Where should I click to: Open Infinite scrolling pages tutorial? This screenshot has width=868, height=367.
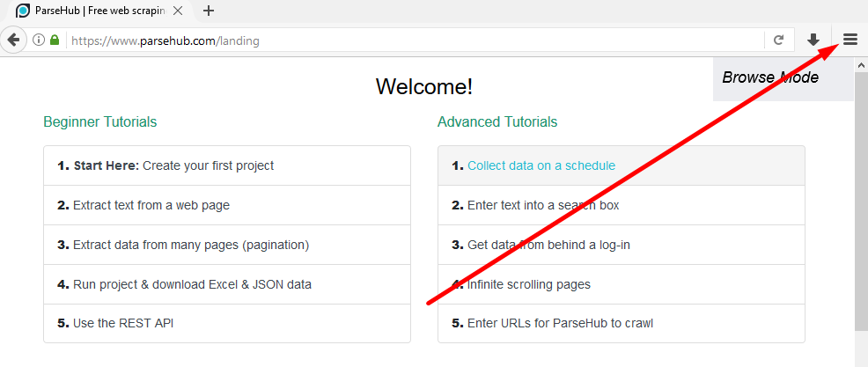[x=622, y=284]
